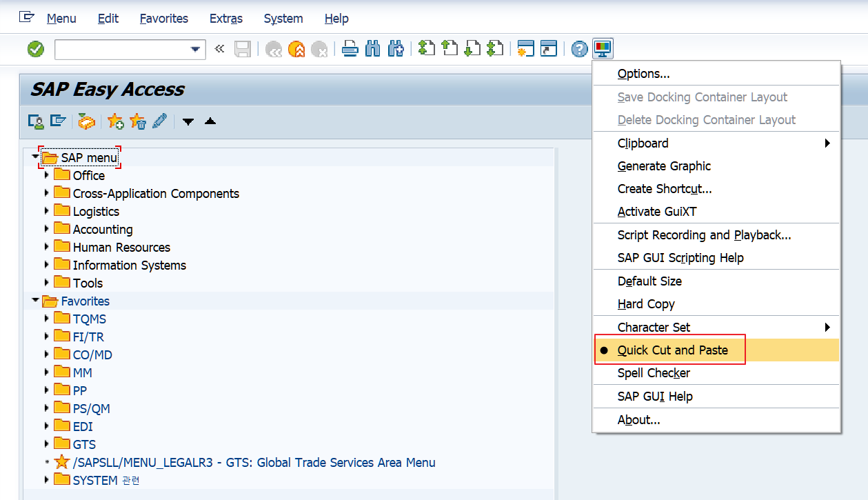Open Script Recording and Playback...
Viewport: 868px width, 500px height.
(x=716, y=235)
